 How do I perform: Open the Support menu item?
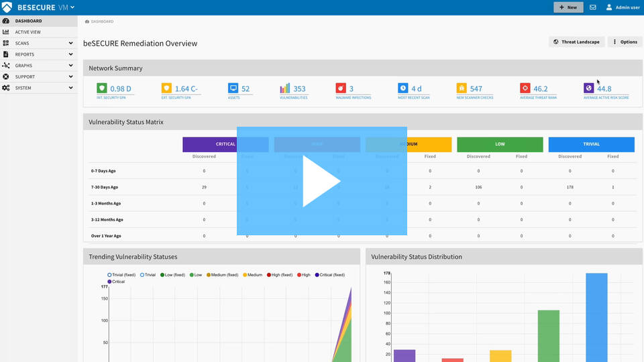(x=39, y=76)
